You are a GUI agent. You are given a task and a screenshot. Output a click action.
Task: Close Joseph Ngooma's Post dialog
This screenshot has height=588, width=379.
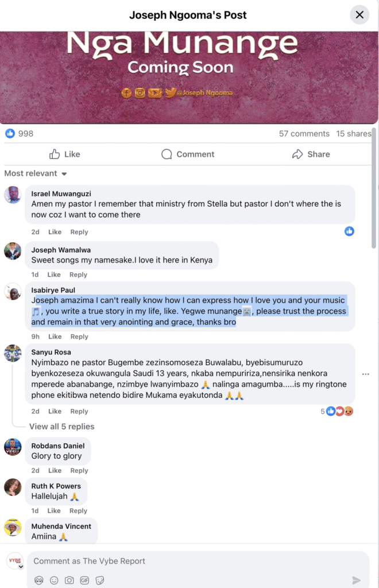click(x=359, y=15)
